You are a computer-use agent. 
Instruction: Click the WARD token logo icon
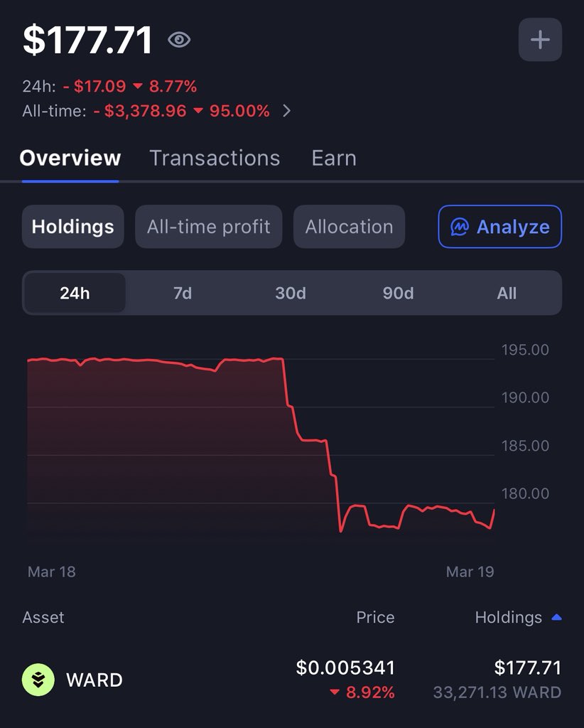pyautogui.click(x=38, y=680)
